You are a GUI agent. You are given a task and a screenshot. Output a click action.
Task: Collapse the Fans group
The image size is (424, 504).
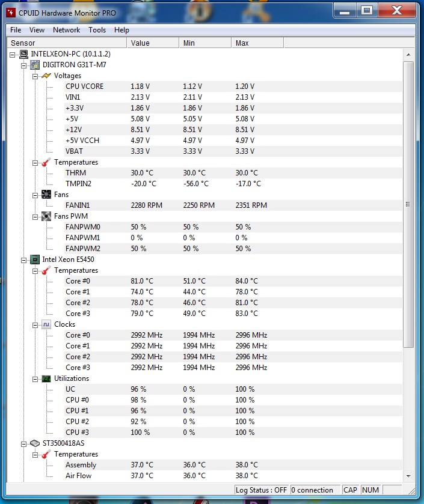pyautogui.click(x=35, y=195)
